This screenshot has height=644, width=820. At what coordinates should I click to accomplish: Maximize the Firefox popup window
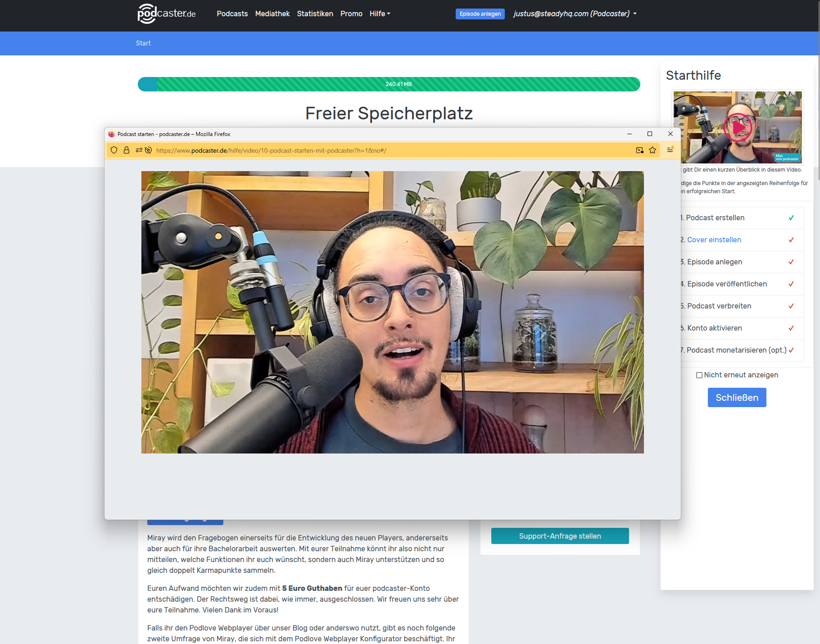click(x=650, y=134)
